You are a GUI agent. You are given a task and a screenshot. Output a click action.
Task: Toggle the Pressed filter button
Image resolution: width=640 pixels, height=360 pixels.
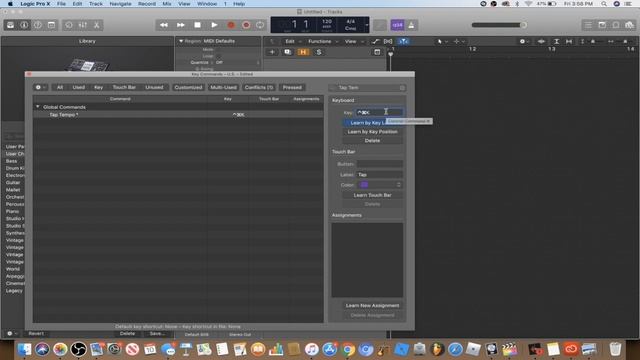coord(292,87)
